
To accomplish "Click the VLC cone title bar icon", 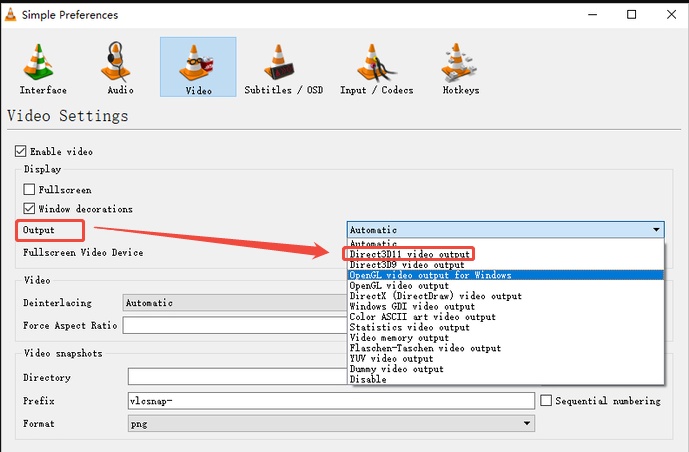I will click(x=11, y=14).
